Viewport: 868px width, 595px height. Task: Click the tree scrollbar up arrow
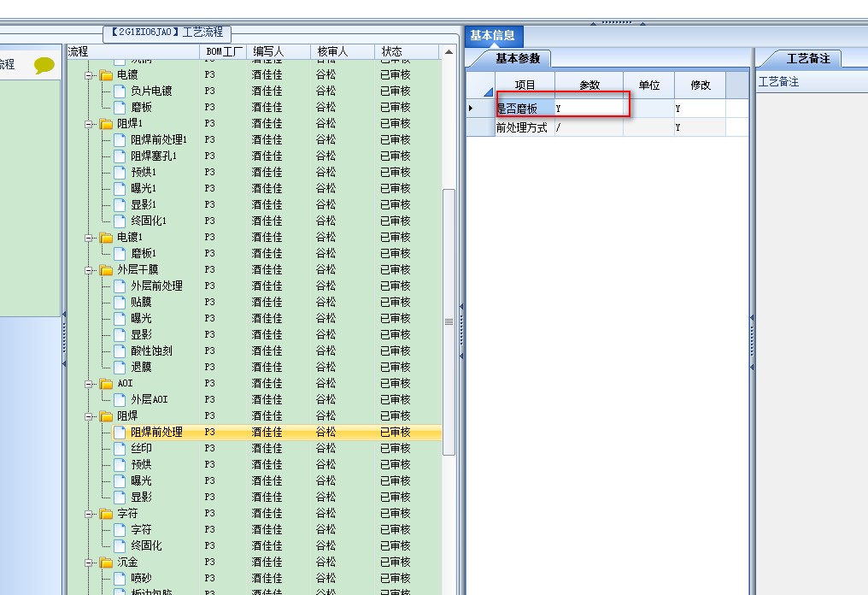pyautogui.click(x=449, y=52)
